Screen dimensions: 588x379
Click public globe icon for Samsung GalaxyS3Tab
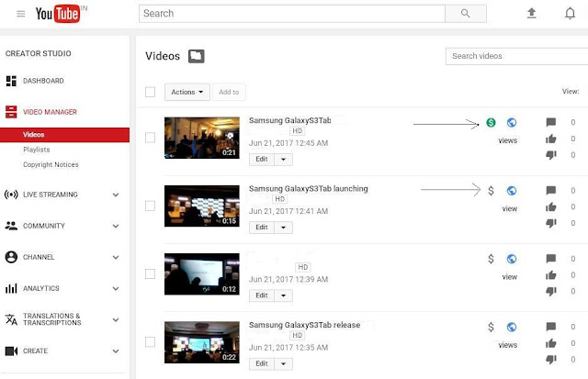512,122
